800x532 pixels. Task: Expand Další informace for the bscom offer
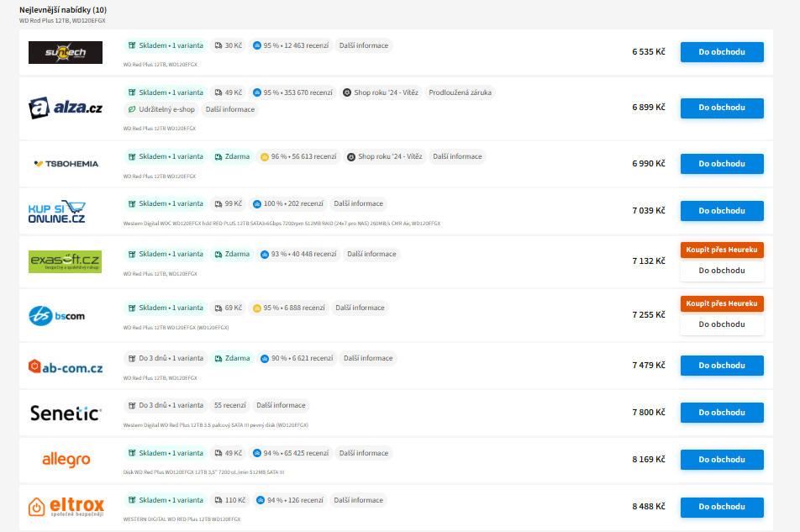(x=360, y=308)
